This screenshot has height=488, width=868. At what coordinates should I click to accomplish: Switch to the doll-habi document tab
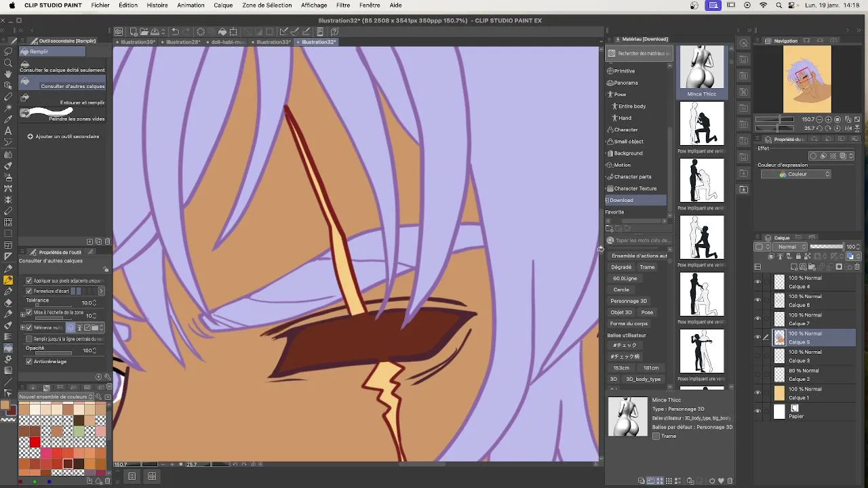[x=227, y=42]
